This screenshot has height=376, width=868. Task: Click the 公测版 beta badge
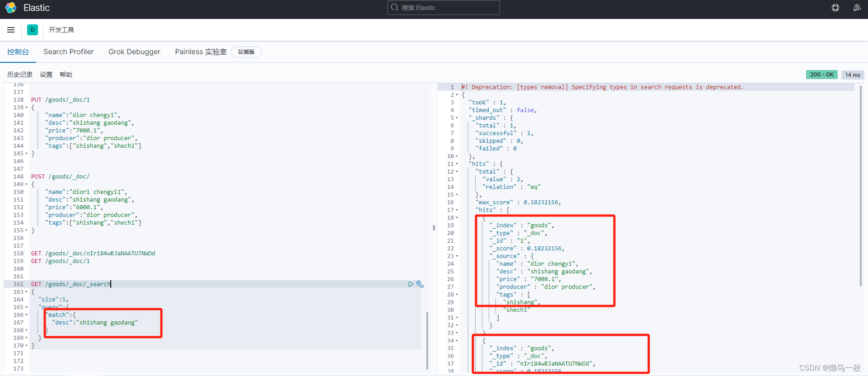click(x=246, y=52)
